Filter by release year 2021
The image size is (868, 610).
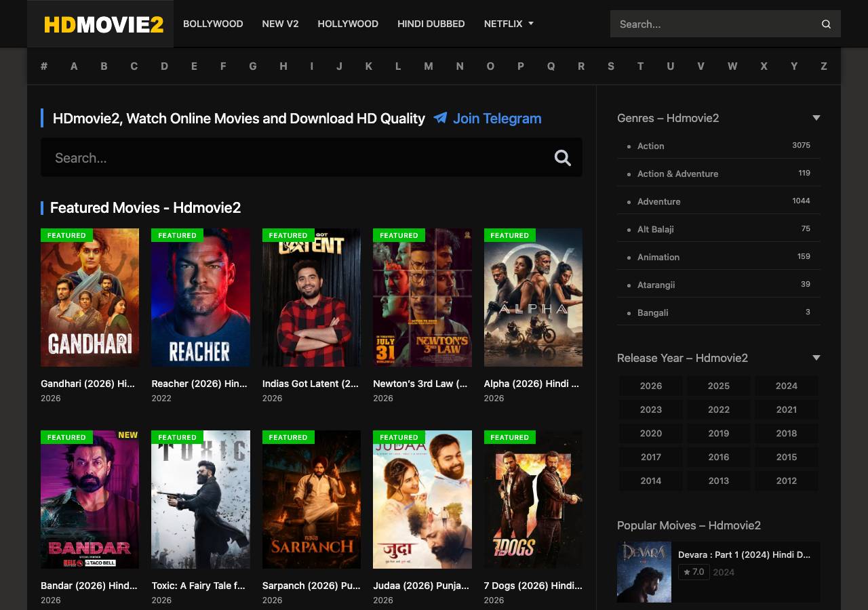point(787,409)
